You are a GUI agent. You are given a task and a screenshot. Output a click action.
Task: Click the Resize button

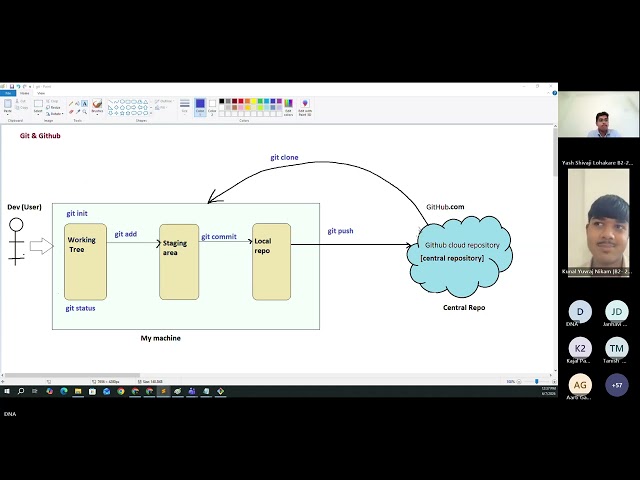53,107
